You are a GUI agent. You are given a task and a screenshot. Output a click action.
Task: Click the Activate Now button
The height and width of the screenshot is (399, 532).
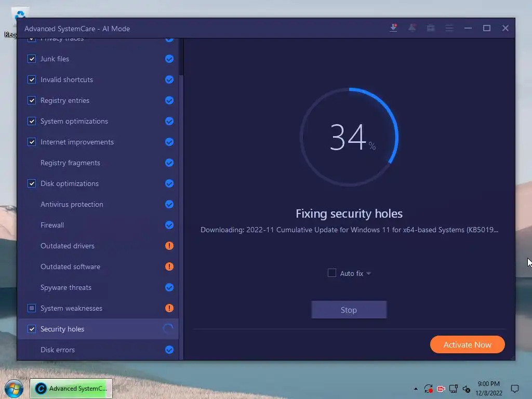click(x=467, y=345)
